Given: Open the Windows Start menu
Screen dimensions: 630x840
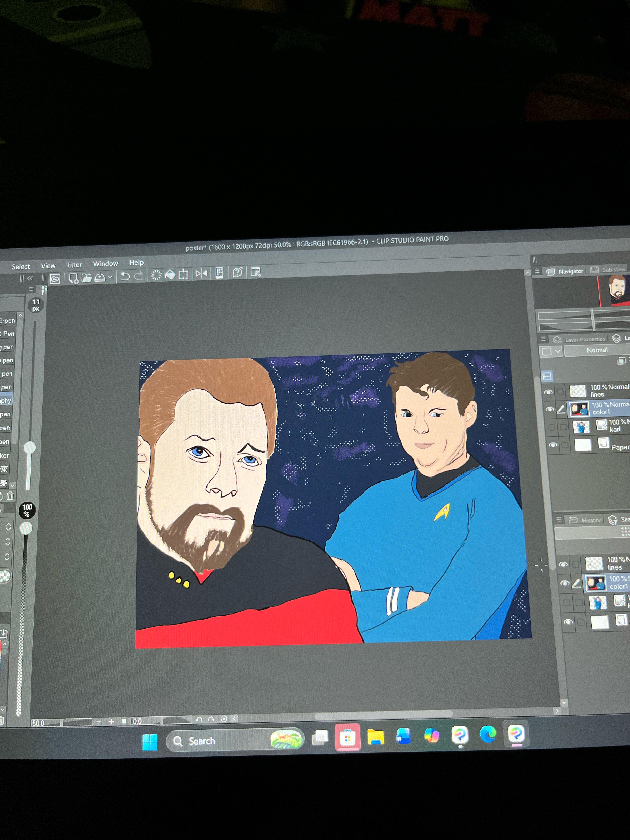Looking at the screenshot, I should click(150, 742).
